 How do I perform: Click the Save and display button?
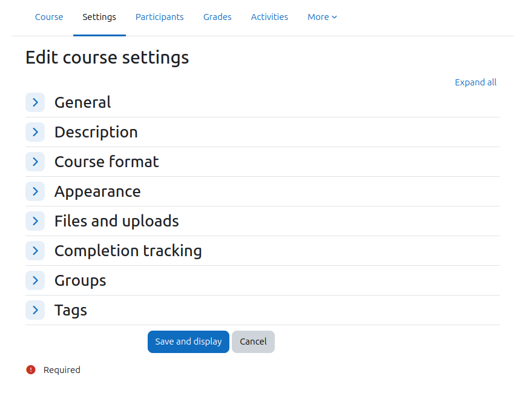click(188, 342)
